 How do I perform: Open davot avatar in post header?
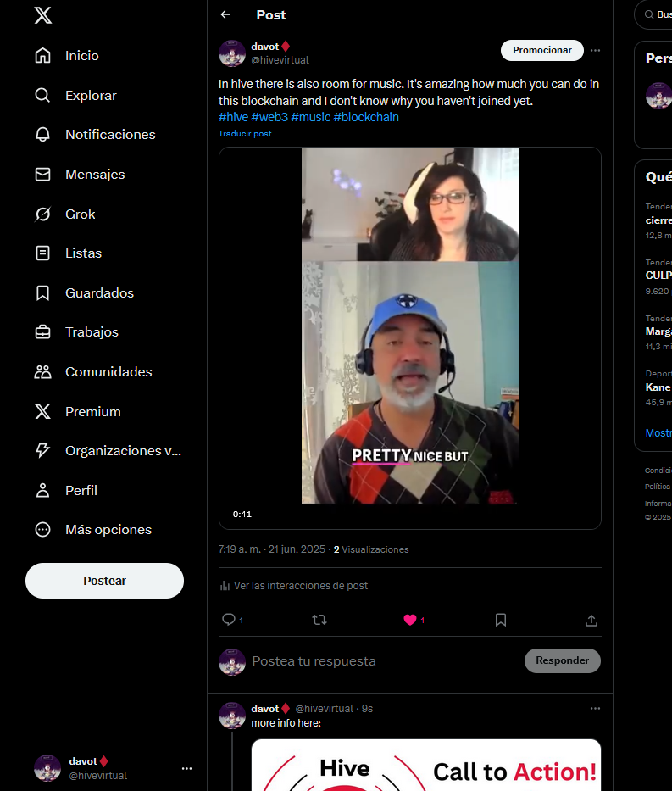232,53
